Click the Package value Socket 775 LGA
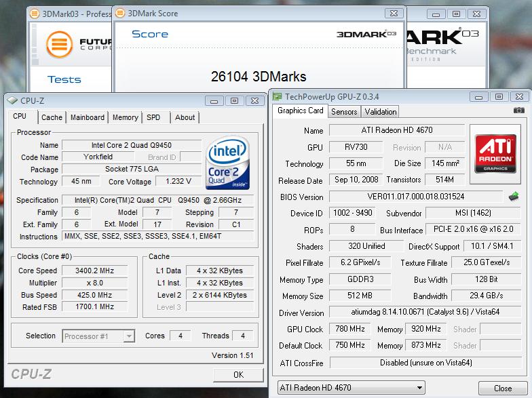The width and height of the screenshot is (532, 398). point(132,169)
